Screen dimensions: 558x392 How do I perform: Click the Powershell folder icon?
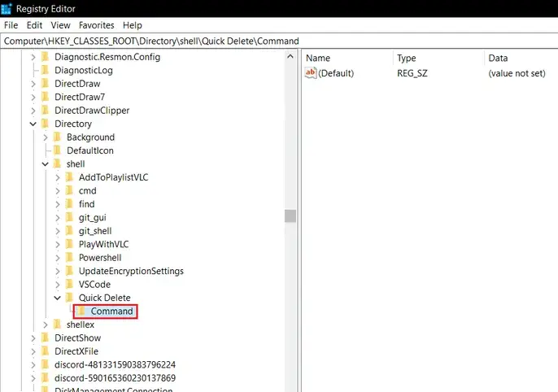coord(70,258)
